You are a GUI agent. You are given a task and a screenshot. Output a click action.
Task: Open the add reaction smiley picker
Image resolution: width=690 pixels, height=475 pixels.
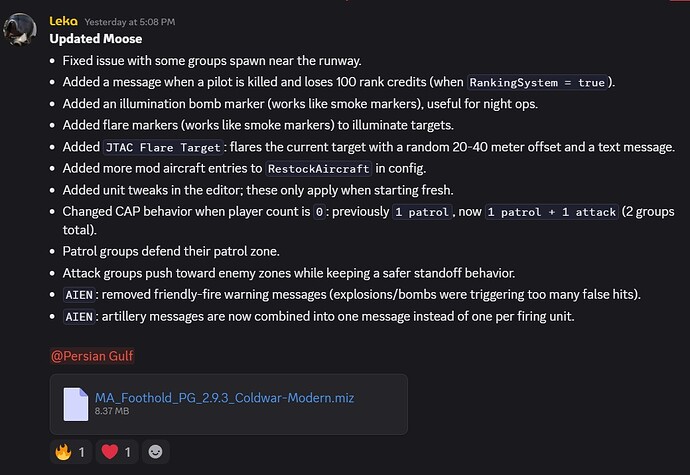155,452
